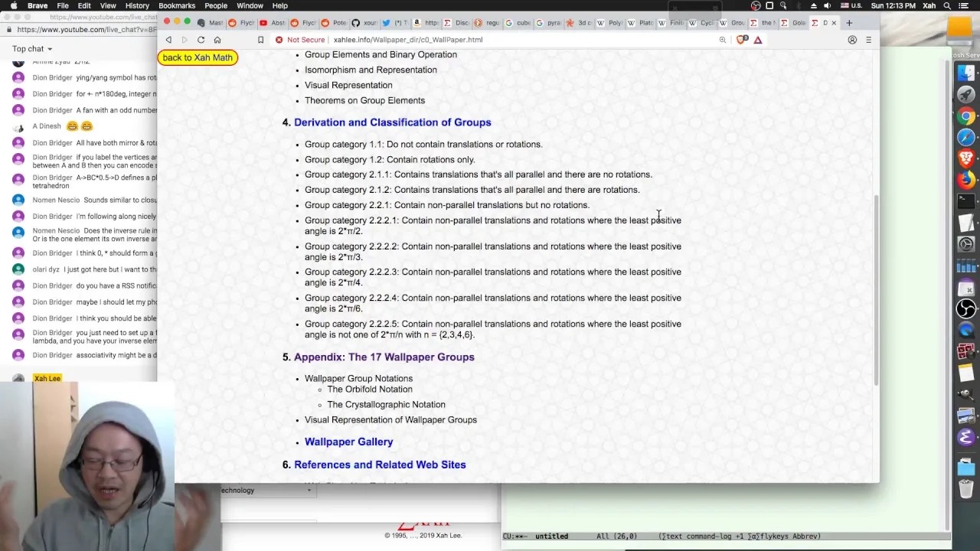The width and height of the screenshot is (980, 551).
Task: Open the History menu
Action: click(x=137, y=5)
